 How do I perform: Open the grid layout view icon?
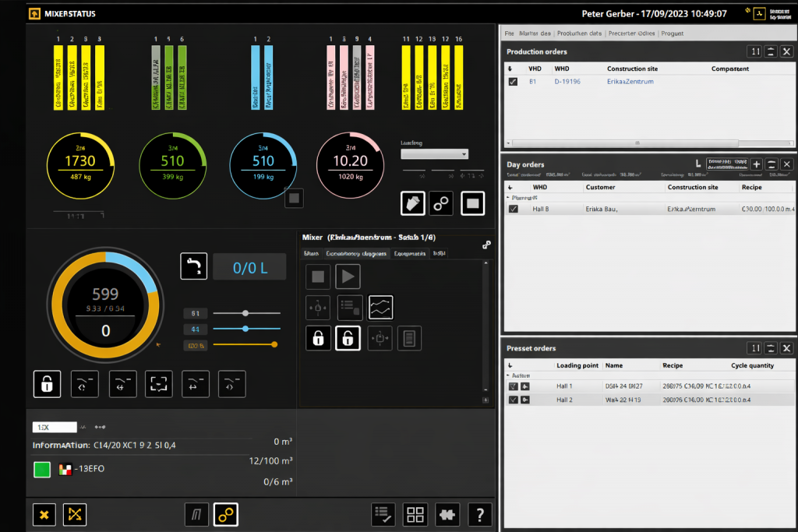415,514
